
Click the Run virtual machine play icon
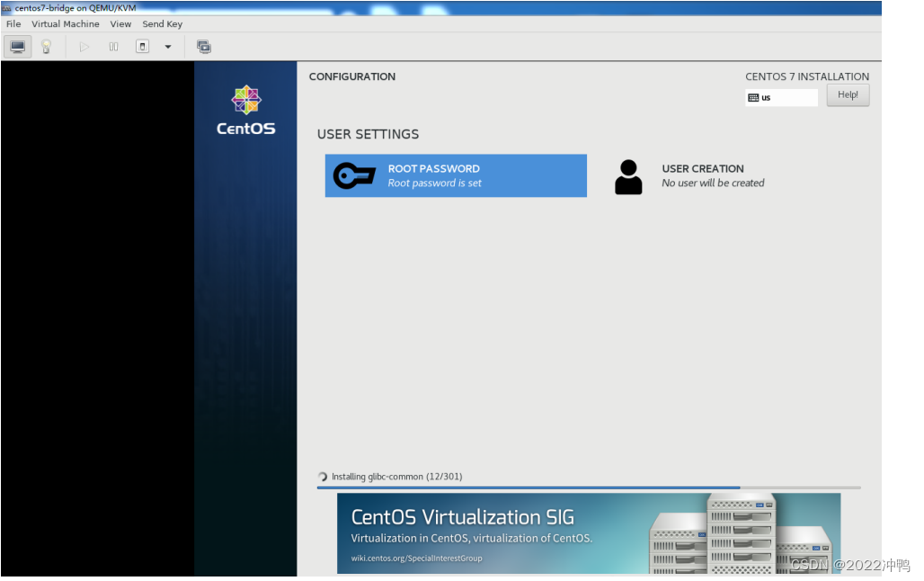coord(84,47)
